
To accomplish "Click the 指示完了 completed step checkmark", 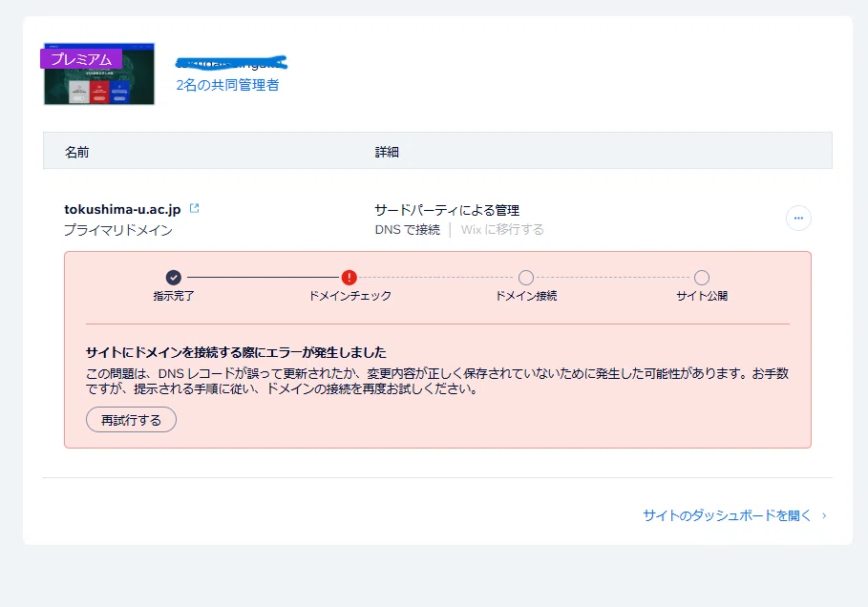I will click(173, 277).
